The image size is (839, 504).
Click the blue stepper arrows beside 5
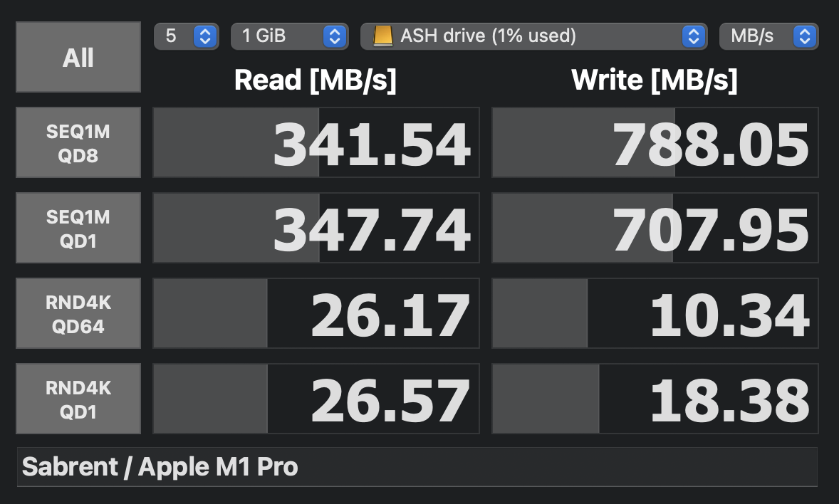(205, 36)
